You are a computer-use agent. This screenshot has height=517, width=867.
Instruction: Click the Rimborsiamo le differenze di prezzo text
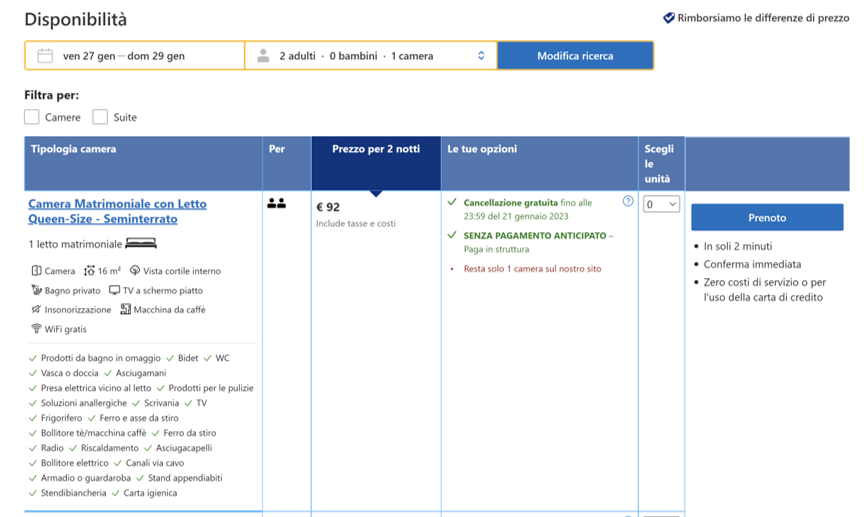[x=763, y=18]
